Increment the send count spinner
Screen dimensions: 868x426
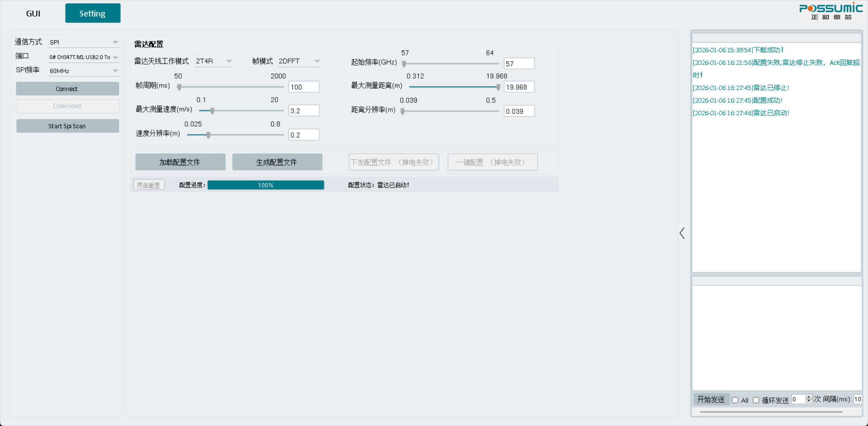tap(808, 397)
